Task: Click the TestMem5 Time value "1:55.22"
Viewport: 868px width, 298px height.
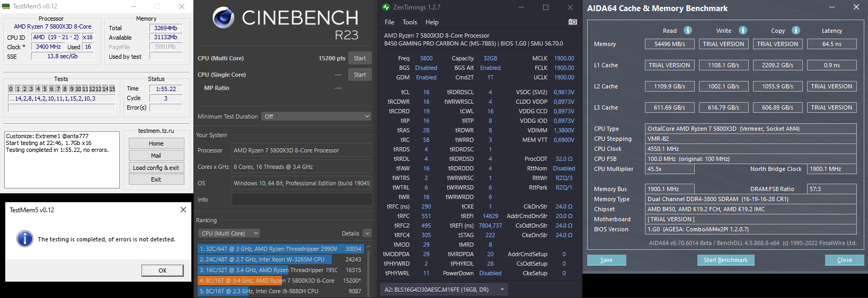Action: [166, 89]
